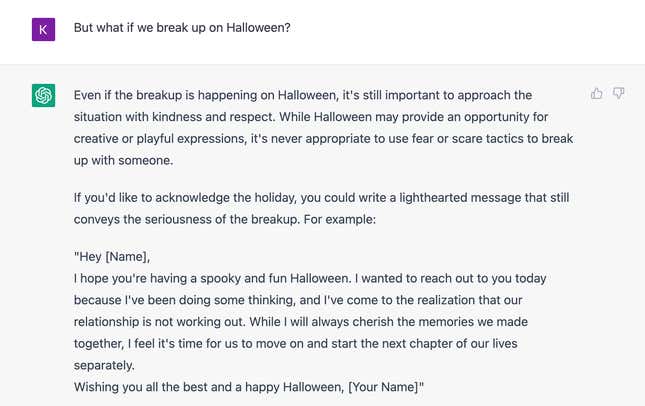This screenshot has width=645, height=406.
Task: Click the thumbs down feedback icon
Action: pos(618,93)
